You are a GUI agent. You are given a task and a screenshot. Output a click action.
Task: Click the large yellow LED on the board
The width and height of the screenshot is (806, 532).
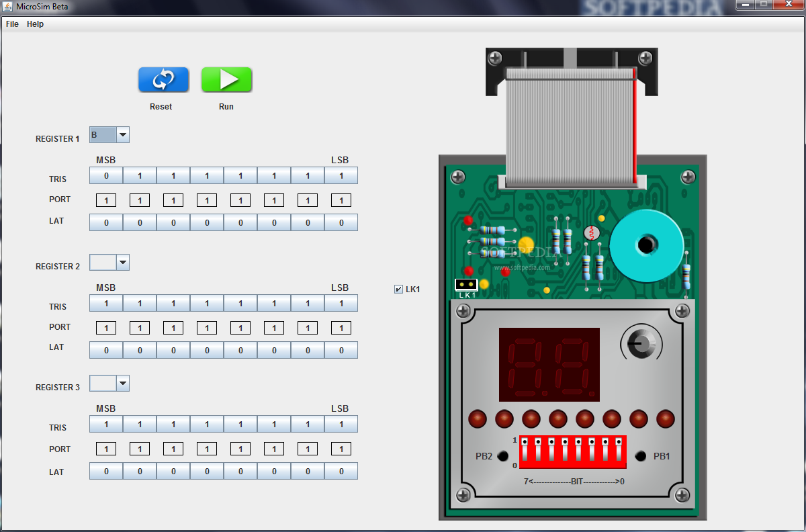[526, 244]
